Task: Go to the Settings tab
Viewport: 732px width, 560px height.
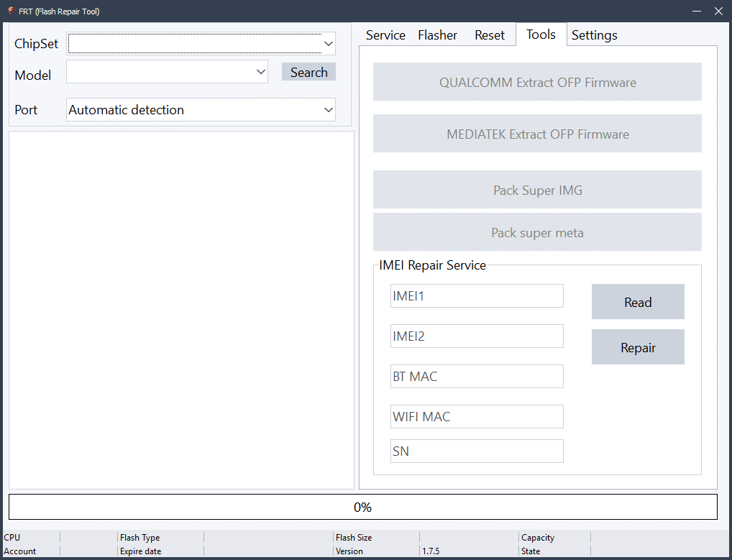Action: [x=594, y=35]
